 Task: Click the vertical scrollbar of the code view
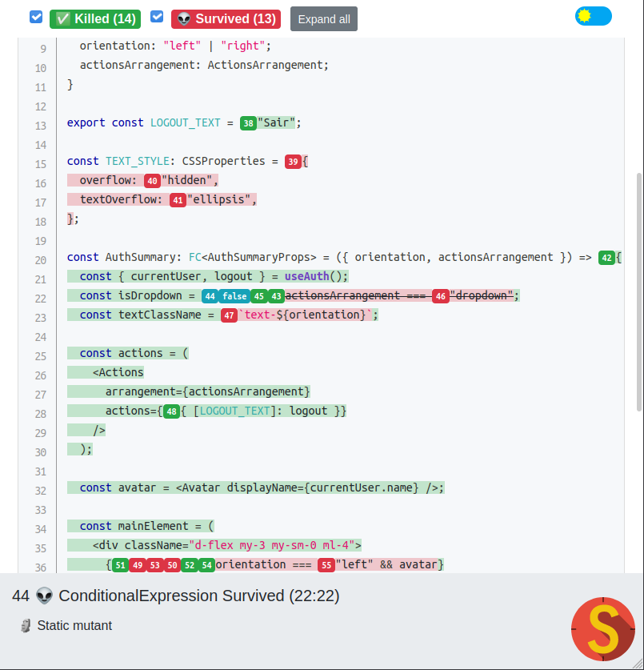(638, 320)
